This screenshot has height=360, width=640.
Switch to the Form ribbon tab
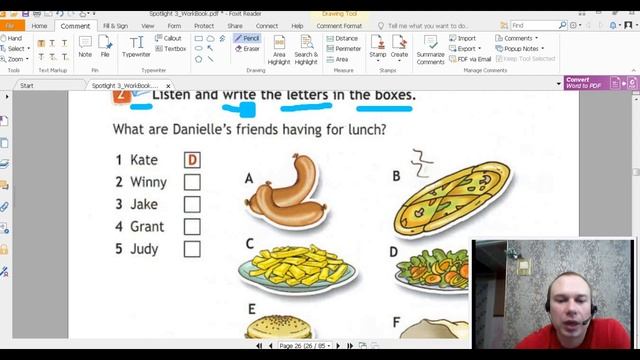(x=174, y=26)
